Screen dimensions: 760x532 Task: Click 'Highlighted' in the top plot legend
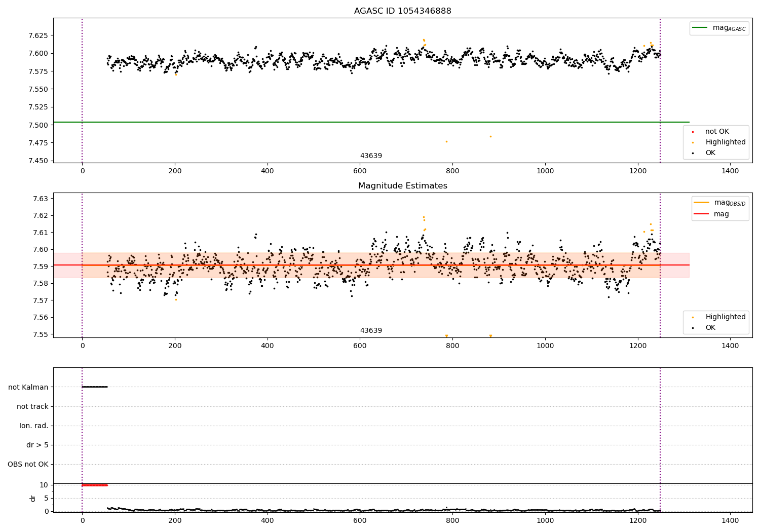coord(726,142)
